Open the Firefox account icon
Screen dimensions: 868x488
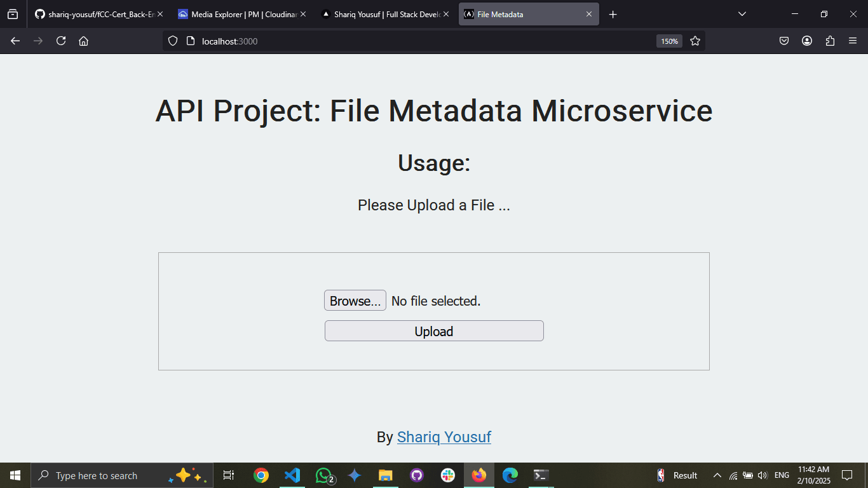click(x=806, y=41)
